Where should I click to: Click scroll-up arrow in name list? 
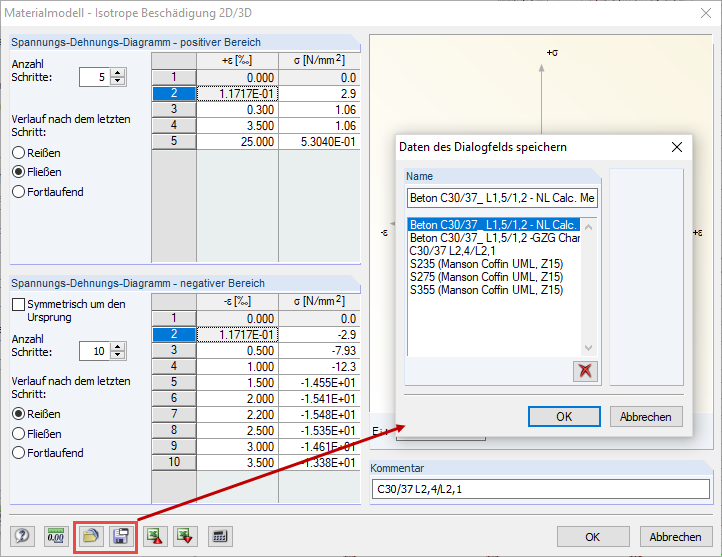click(588, 227)
